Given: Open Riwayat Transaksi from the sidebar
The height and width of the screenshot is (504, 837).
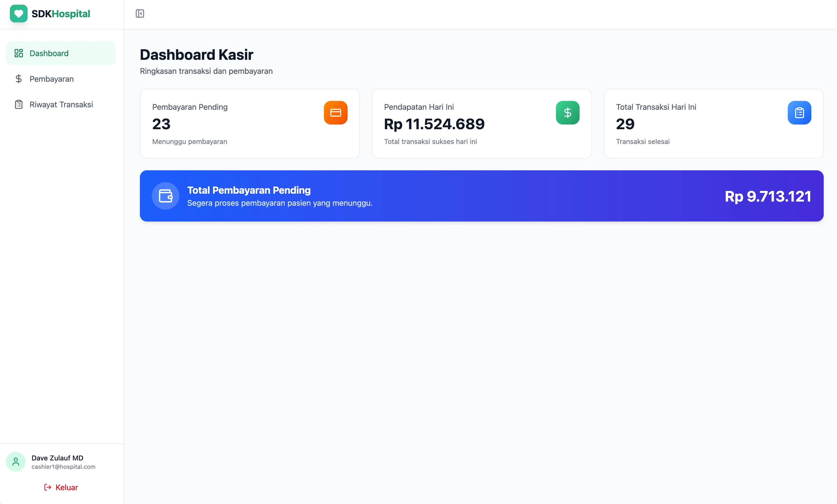Looking at the screenshot, I should coord(61,105).
